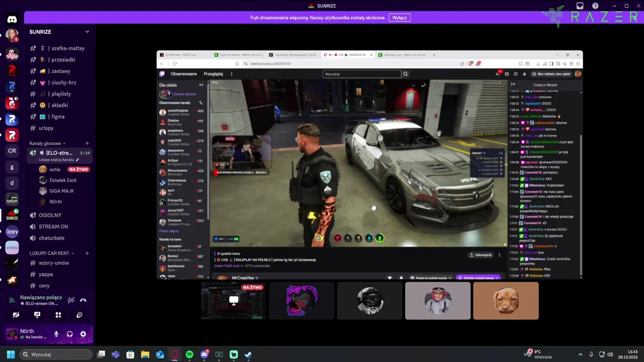
Task: Open the activities icon in voice panel
Action: (x=58, y=315)
